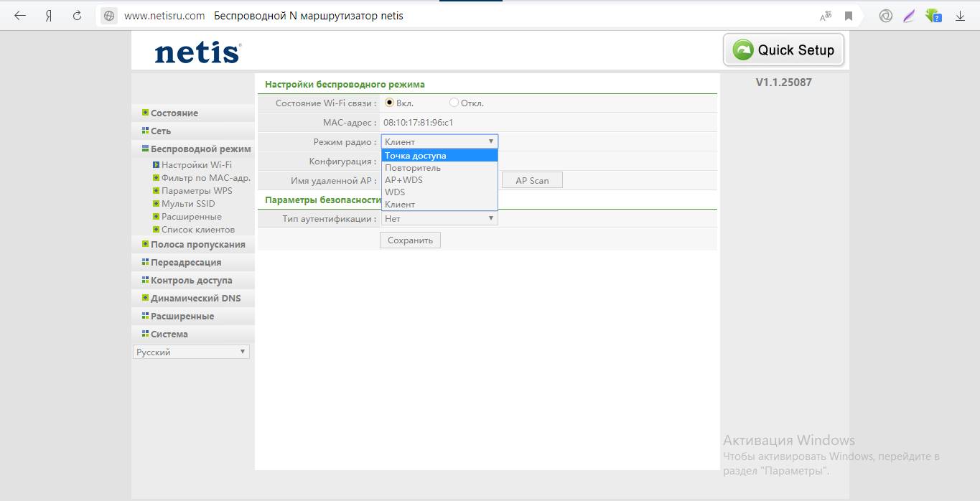Click the green Quick Setup arrow icon
The width and height of the screenshot is (980, 501).
tap(743, 50)
